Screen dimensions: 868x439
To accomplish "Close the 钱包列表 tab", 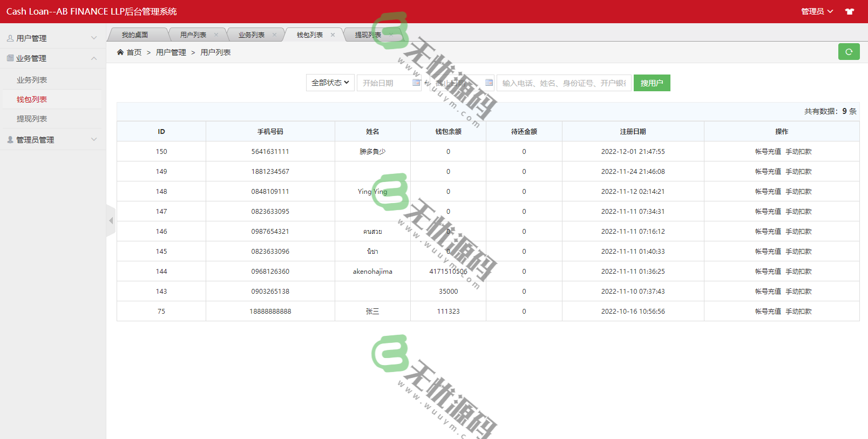I will tap(333, 35).
